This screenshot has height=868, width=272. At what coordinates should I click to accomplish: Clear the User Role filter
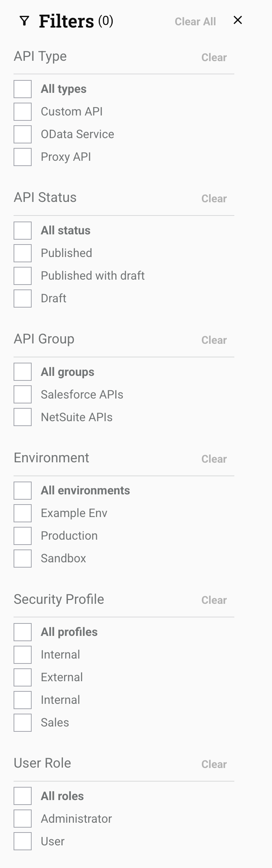(x=214, y=764)
